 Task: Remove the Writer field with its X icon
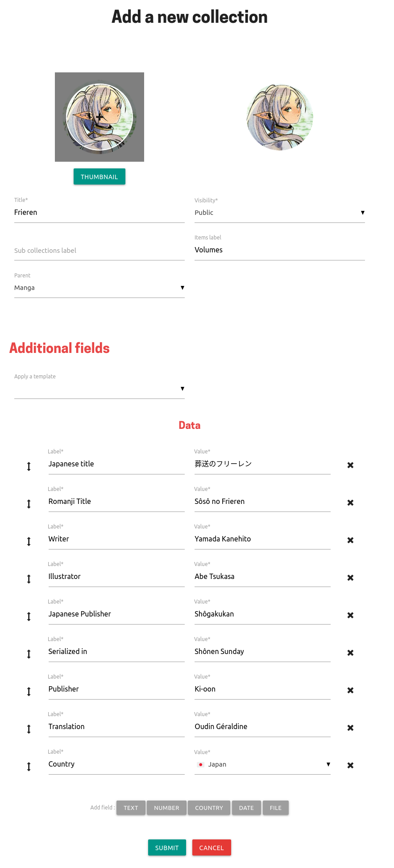pyautogui.click(x=350, y=540)
